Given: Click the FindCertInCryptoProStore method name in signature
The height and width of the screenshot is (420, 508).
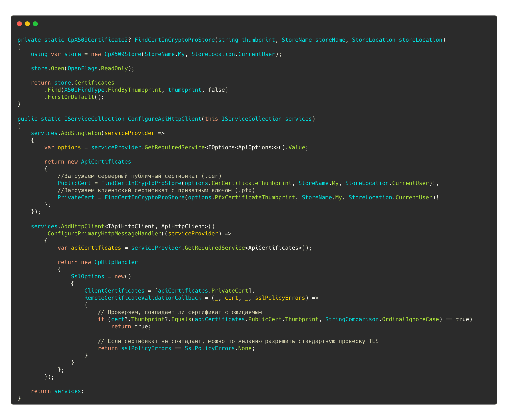Looking at the screenshot, I should click(x=175, y=40).
